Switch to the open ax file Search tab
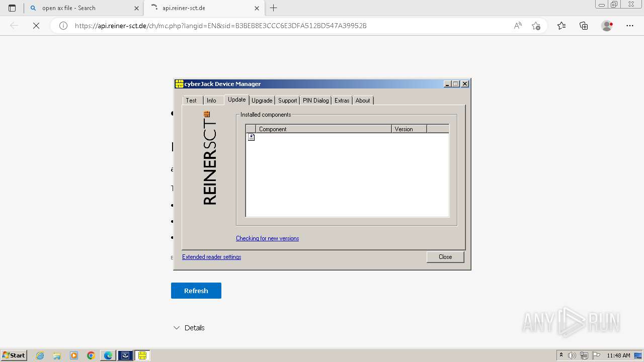 [x=84, y=8]
